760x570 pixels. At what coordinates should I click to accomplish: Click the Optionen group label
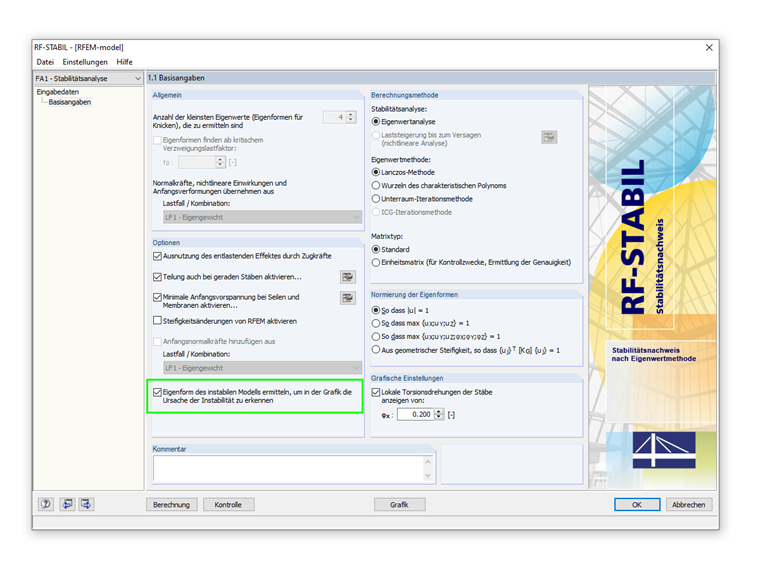point(166,242)
